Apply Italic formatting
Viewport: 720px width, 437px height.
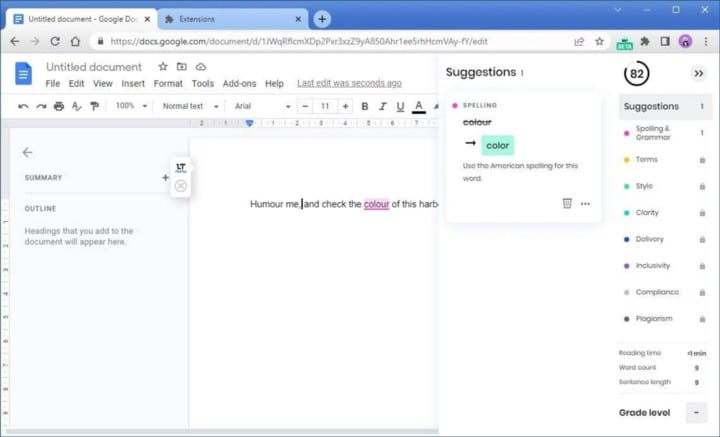382,106
